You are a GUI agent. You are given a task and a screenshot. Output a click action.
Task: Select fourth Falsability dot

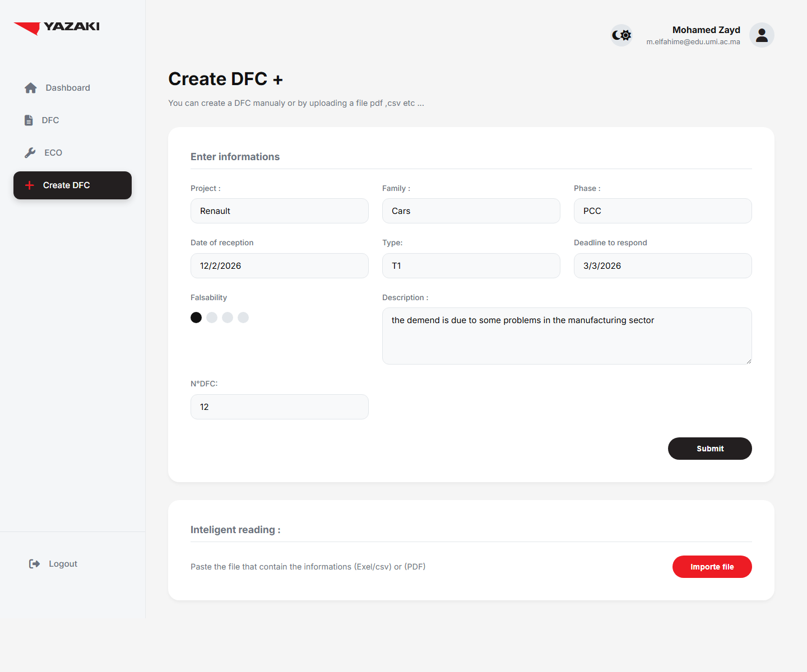click(243, 318)
